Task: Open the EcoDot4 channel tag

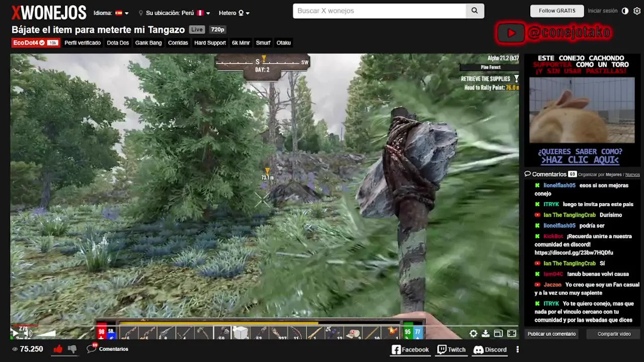Action: pyautogui.click(x=35, y=43)
